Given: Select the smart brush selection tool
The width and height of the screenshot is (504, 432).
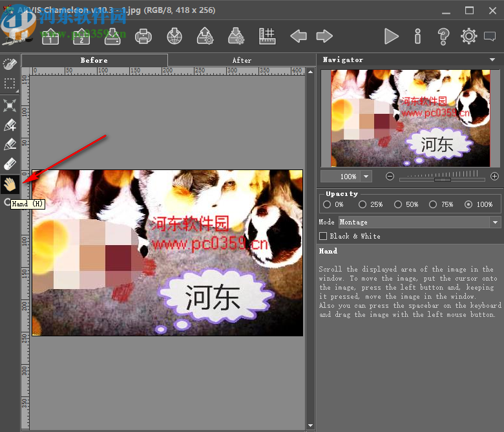Looking at the screenshot, I should (10, 64).
